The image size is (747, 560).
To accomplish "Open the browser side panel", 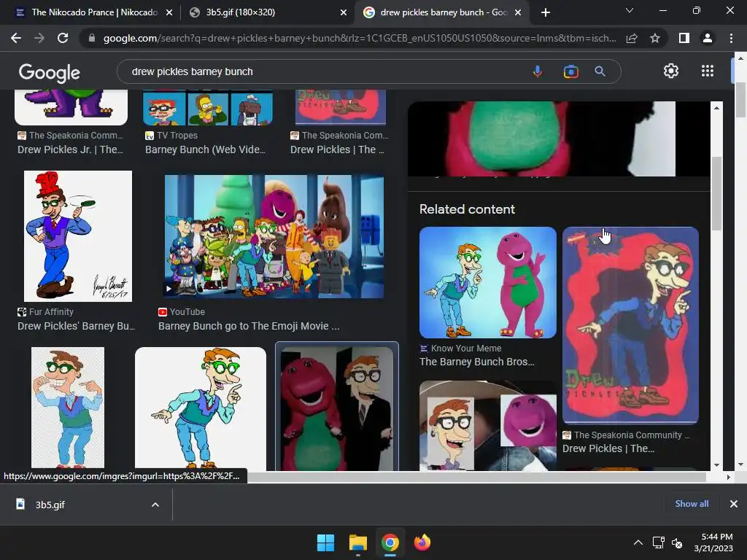I will coord(684,38).
